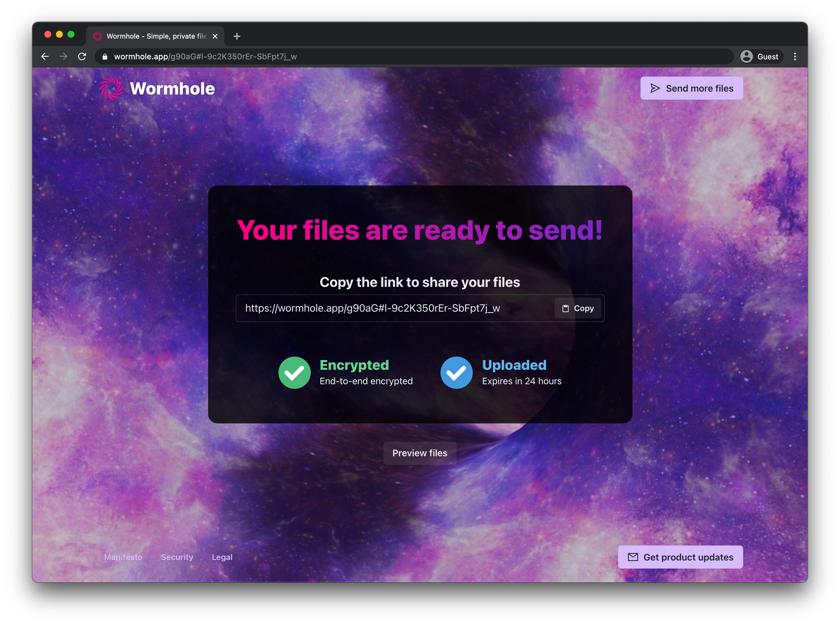Screen dimensions: 840x625
Task: Open the Chrome three-dot menu
Action: (794, 56)
